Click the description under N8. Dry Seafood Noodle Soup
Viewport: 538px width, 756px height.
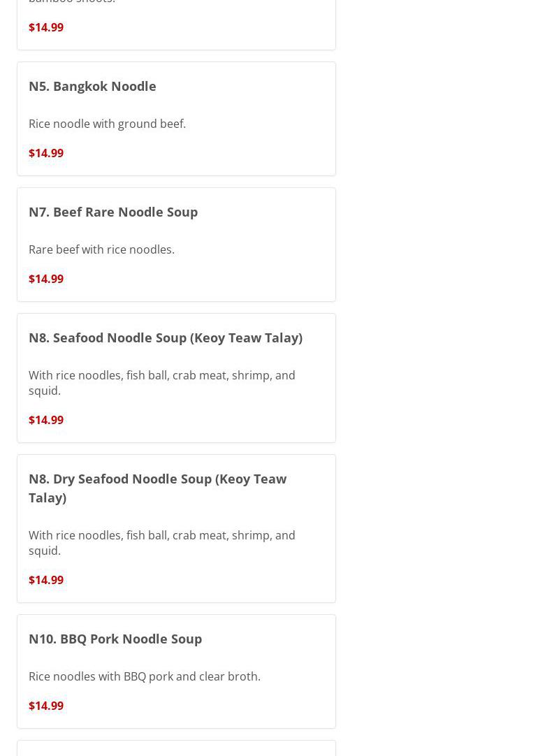162,543
